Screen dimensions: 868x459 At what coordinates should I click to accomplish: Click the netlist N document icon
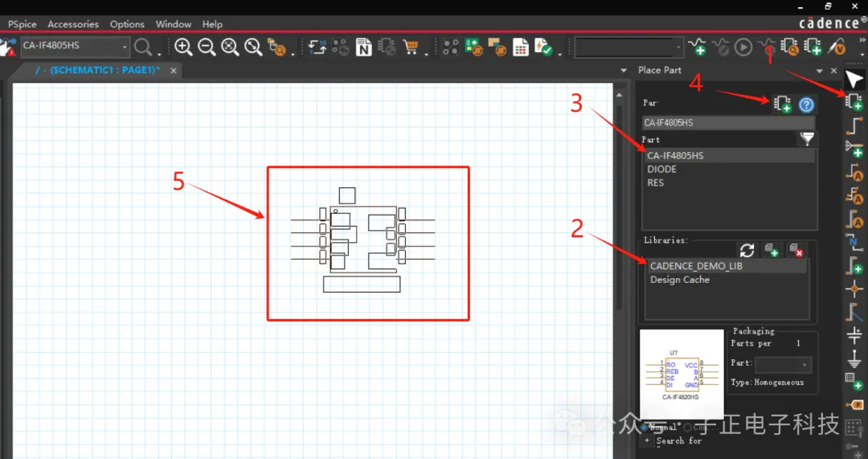pos(363,47)
